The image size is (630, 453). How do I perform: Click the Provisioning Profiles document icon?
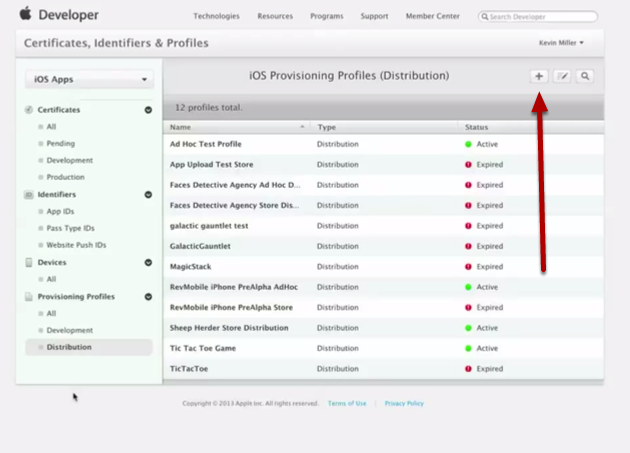pyautogui.click(x=29, y=297)
